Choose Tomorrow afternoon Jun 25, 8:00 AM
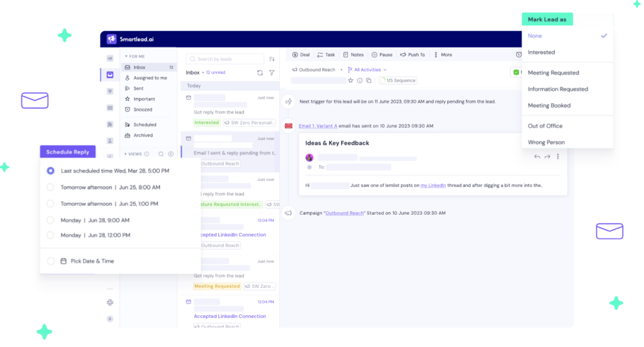644x347 pixels. 50,187
